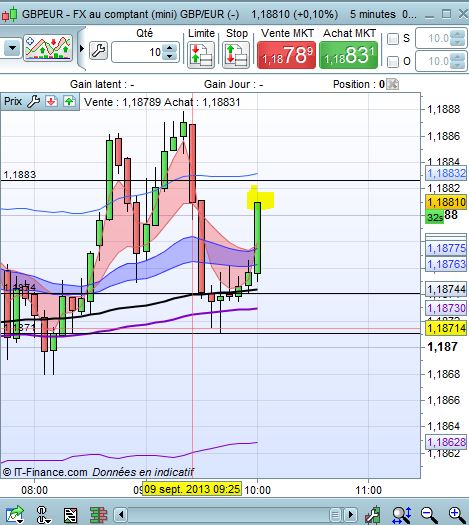This screenshot has width=469, height=525.
Task: Open the dropdown arrow left of indicators icon
Action: (x=12, y=48)
